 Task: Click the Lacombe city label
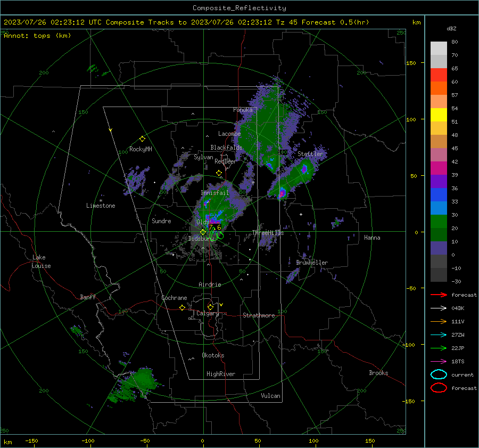coord(229,134)
